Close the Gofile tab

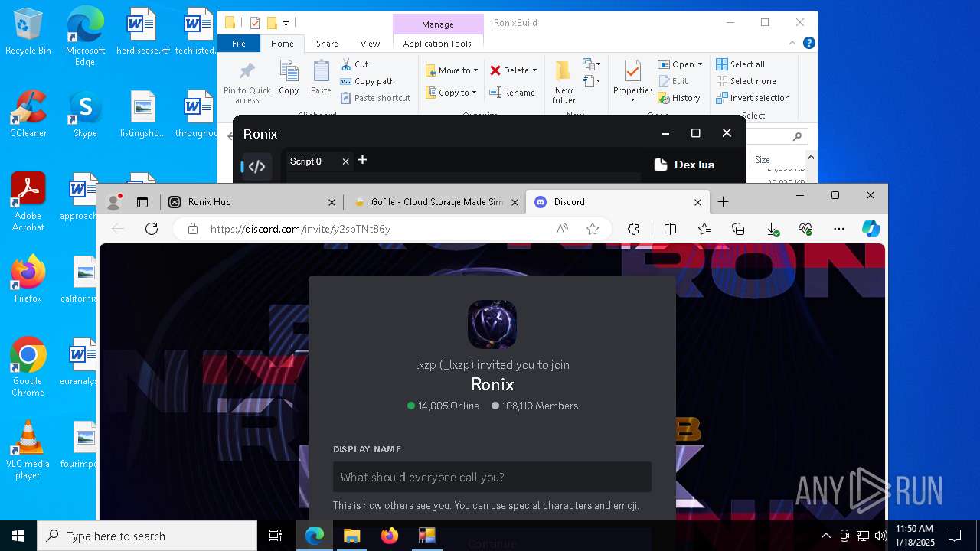click(x=514, y=202)
